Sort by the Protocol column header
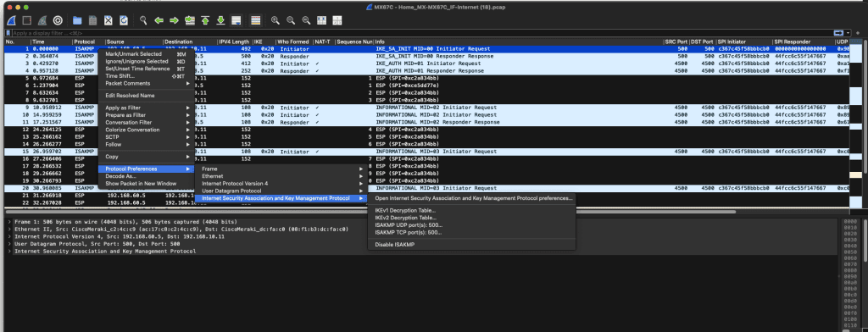Image resolution: width=868 pixels, height=332 pixels. point(88,41)
